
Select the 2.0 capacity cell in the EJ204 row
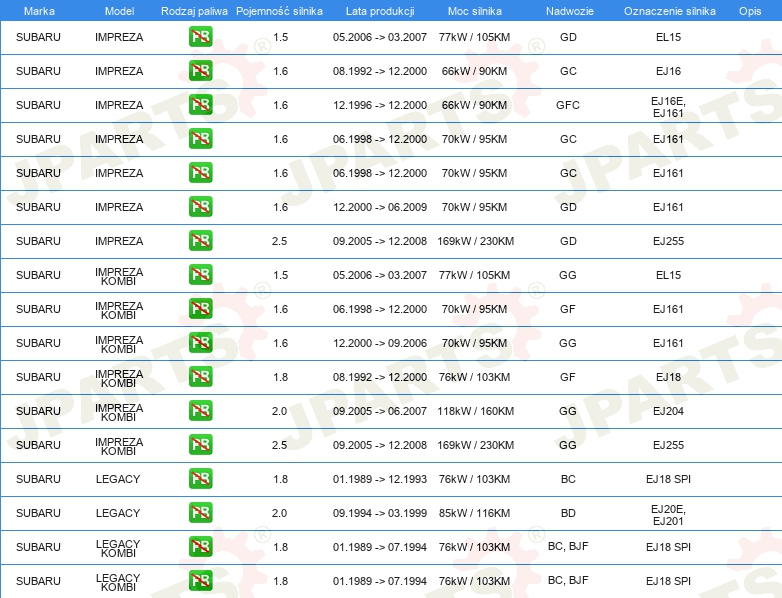click(279, 411)
